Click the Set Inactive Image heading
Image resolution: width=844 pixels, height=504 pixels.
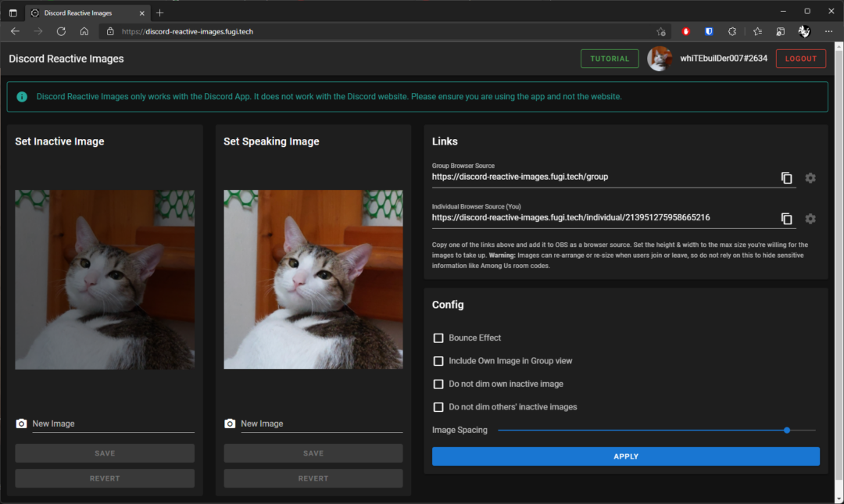[x=59, y=141]
